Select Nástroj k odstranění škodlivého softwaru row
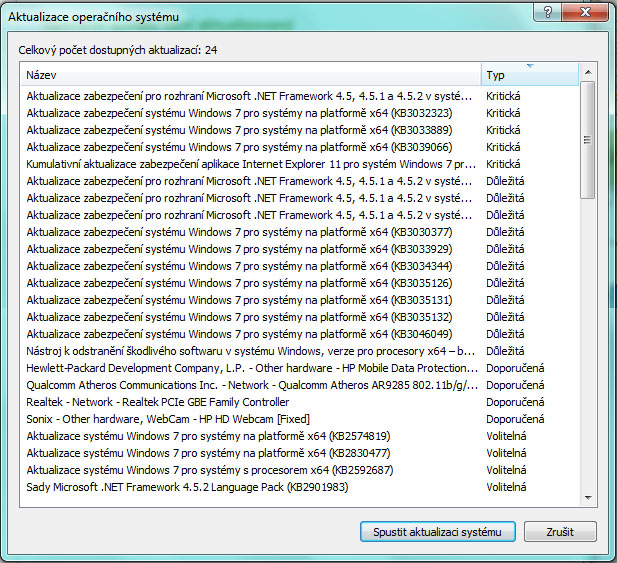 [300, 351]
